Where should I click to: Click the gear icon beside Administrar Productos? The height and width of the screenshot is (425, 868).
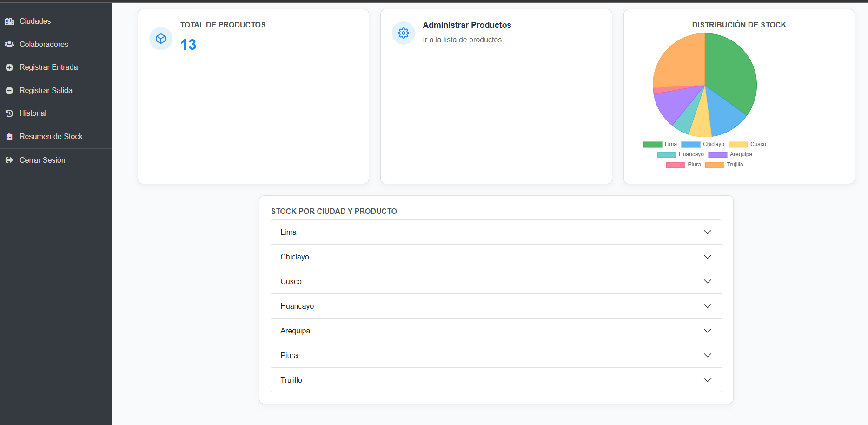404,33
